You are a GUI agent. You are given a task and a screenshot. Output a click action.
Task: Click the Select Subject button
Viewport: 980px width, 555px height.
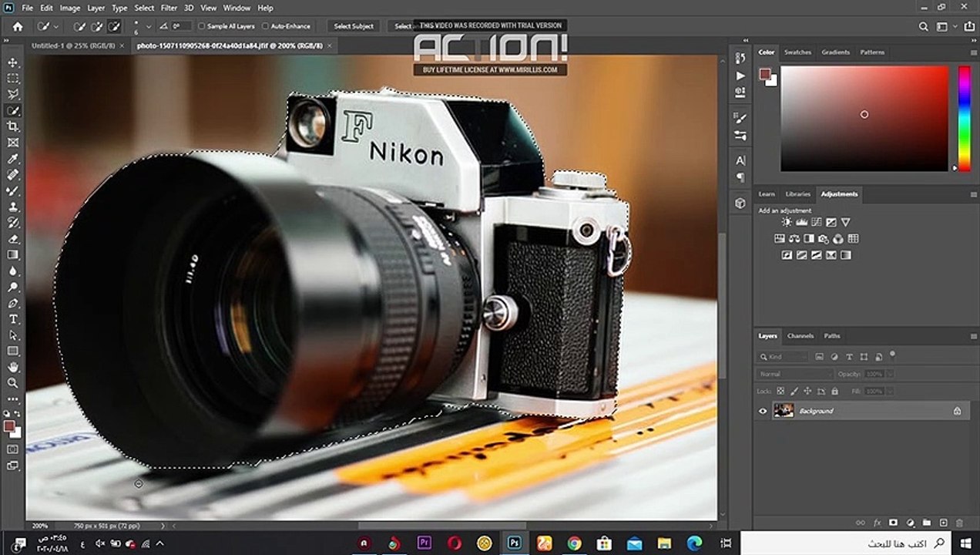point(354,26)
